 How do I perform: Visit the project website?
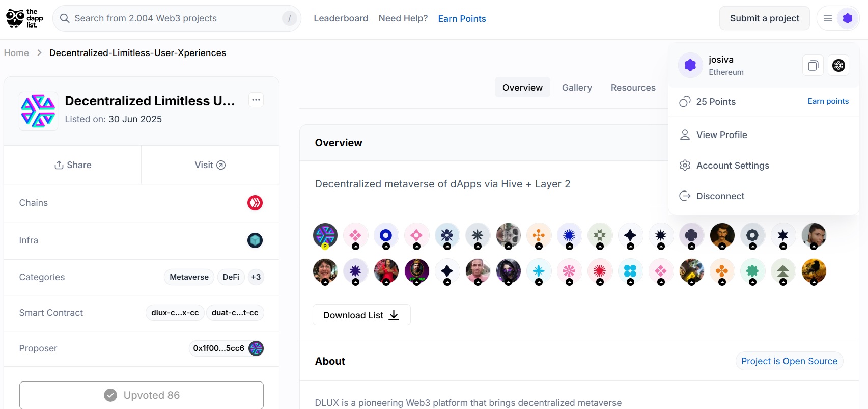210,165
